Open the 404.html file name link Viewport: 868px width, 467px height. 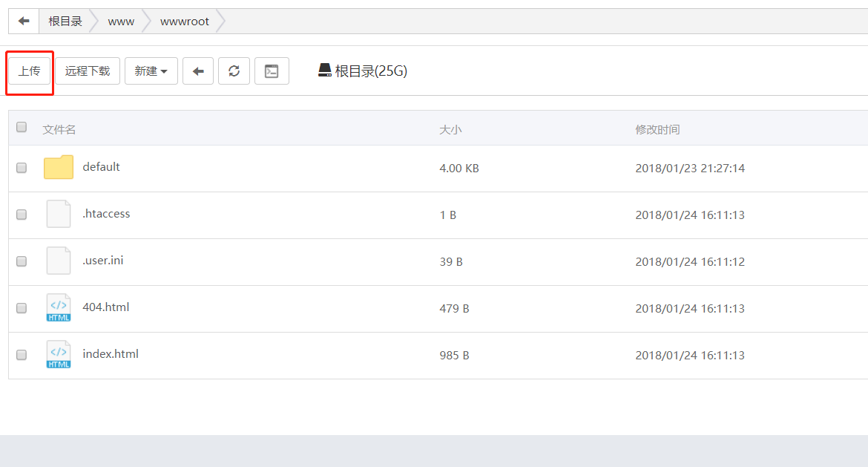point(106,307)
